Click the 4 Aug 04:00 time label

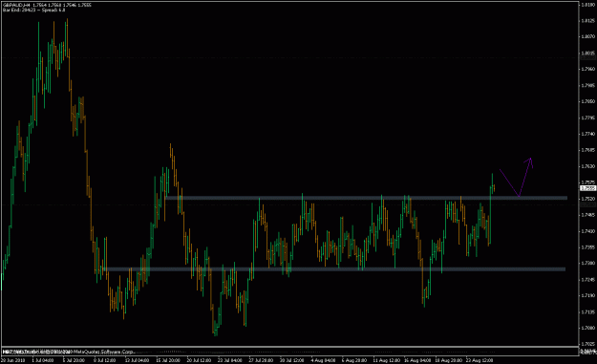(323, 360)
